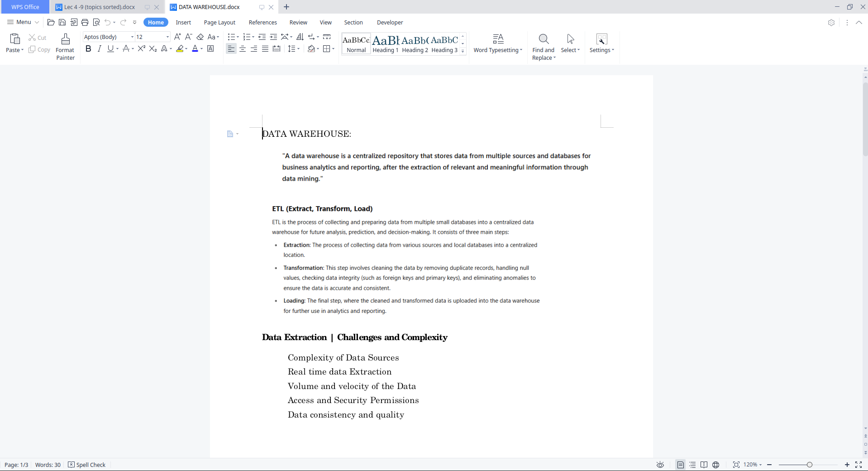
Task: Run Spell Check from status bar
Action: (x=86, y=465)
